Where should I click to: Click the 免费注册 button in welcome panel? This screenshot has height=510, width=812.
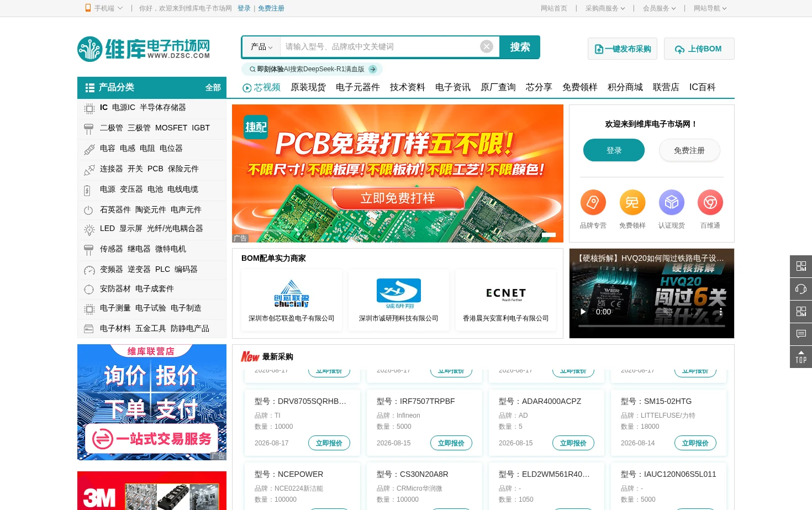(x=689, y=150)
